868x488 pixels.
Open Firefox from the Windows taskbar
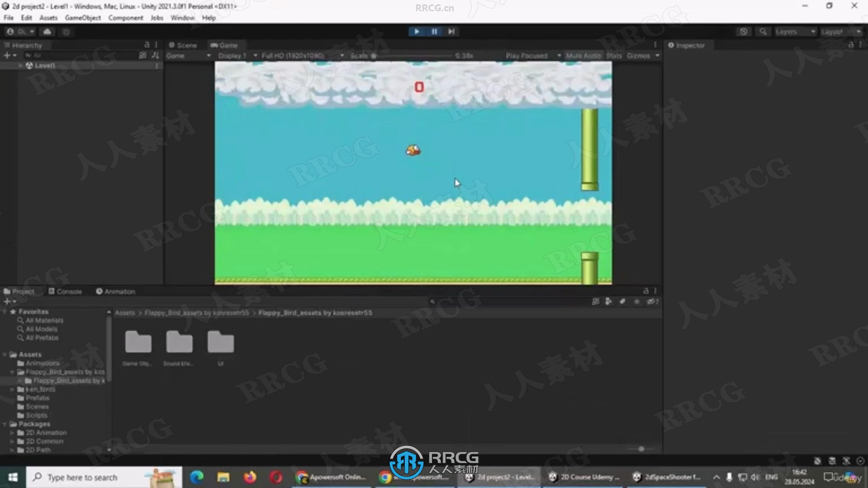point(250,477)
